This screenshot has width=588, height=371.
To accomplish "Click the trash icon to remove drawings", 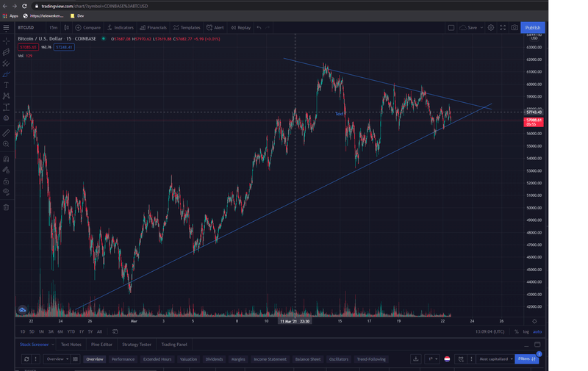I will pos(6,207).
